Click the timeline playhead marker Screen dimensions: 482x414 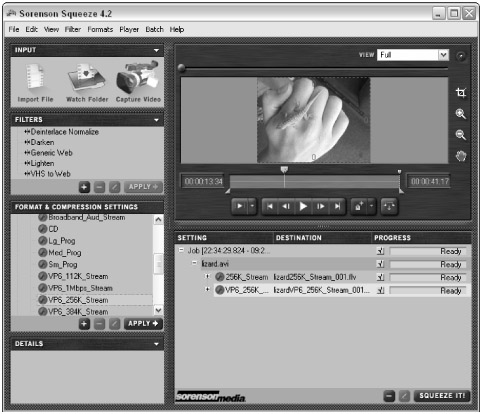coord(284,170)
